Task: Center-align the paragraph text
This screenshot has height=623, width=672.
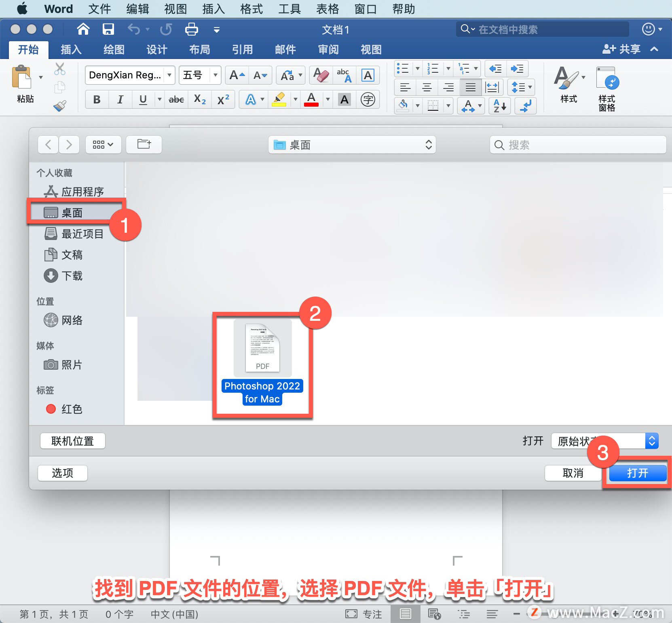Action: point(427,87)
